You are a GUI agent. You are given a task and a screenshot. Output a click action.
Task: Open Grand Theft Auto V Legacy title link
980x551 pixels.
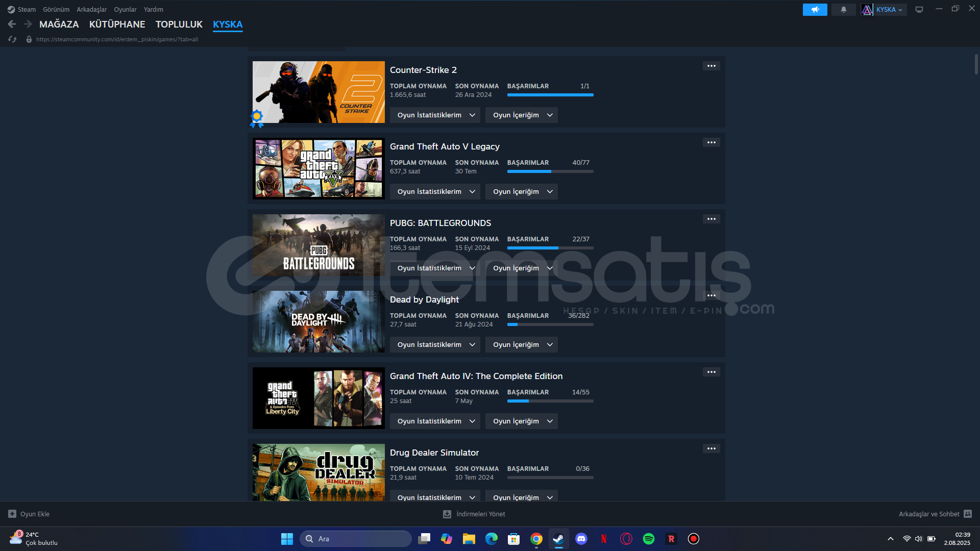445,146
